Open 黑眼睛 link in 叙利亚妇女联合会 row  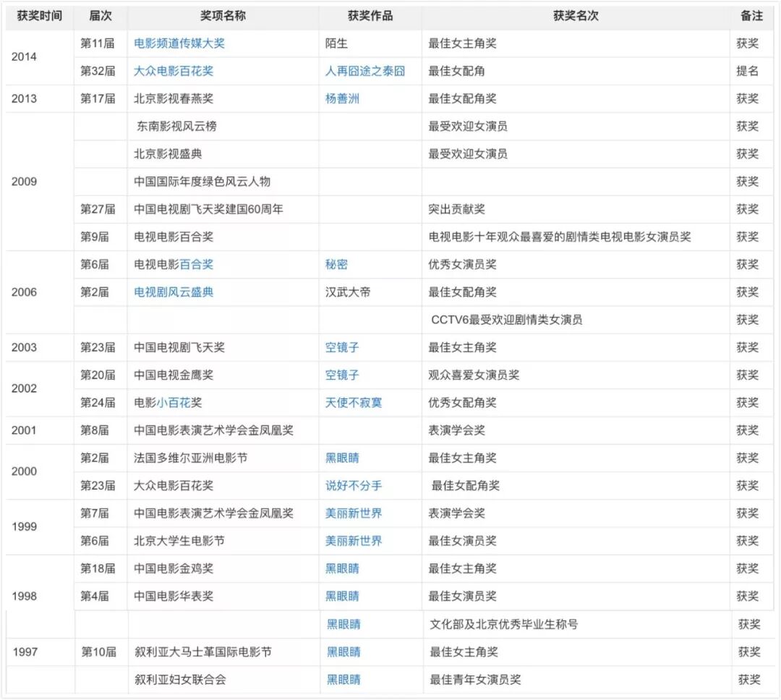tap(343, 680)
